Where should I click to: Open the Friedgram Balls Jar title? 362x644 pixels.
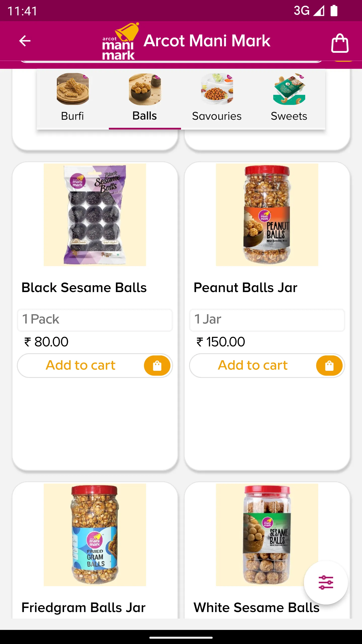pyautogui.click(x=83, y=608)
